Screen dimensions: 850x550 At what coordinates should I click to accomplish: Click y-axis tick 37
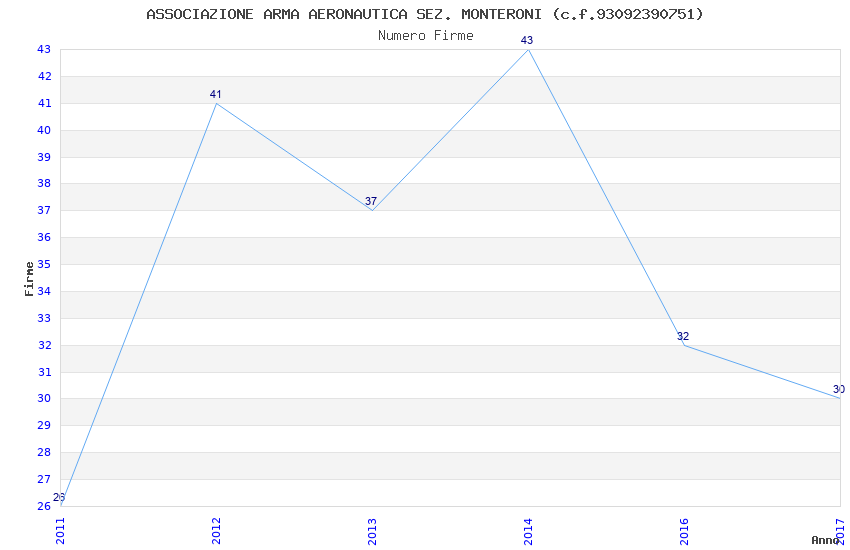(x=44, y=210)
